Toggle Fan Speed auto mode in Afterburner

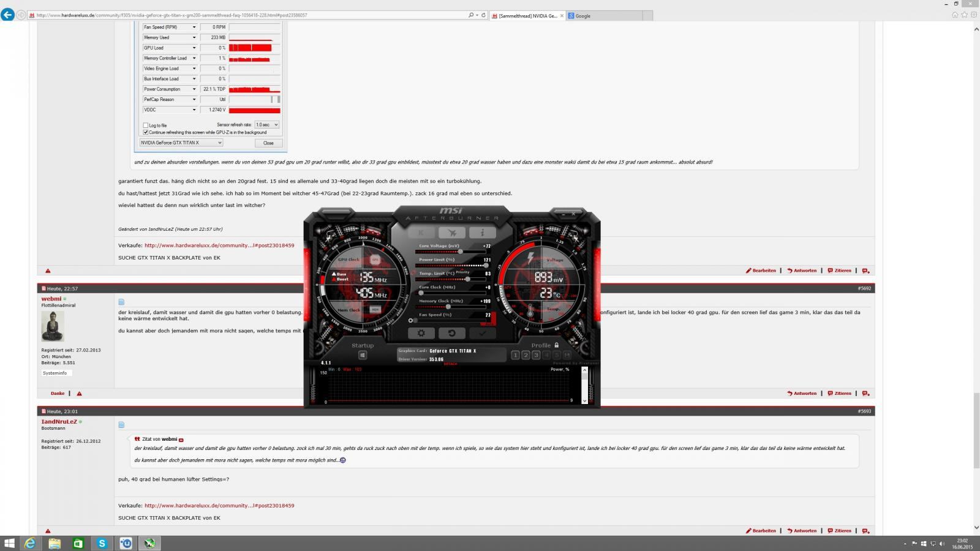488,323
